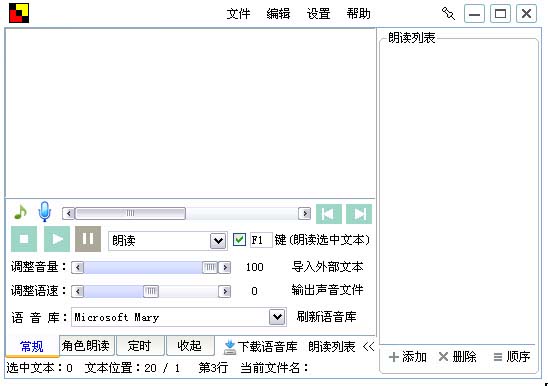Open the 文件 menu
548x387 pixels.
tap(238, 14)
